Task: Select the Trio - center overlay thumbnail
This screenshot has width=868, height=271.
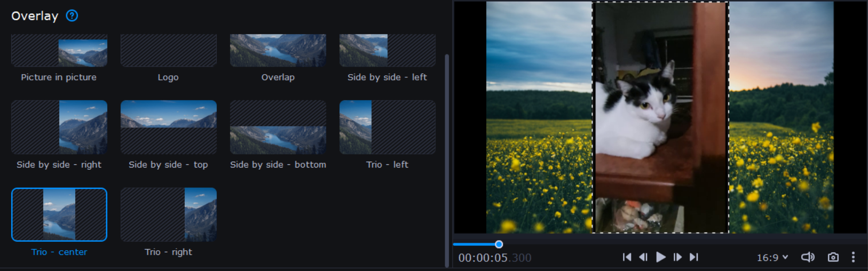Action: (x=59, y=214)
